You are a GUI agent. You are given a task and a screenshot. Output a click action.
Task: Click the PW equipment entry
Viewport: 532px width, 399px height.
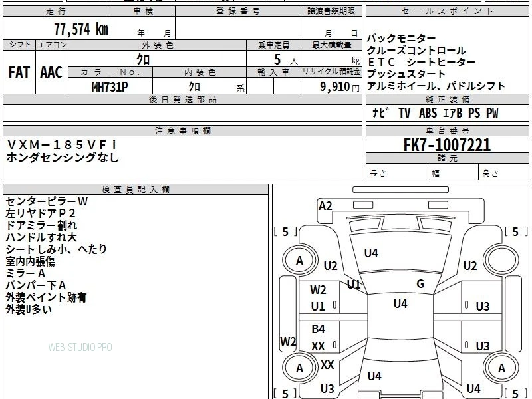[492, 112]
